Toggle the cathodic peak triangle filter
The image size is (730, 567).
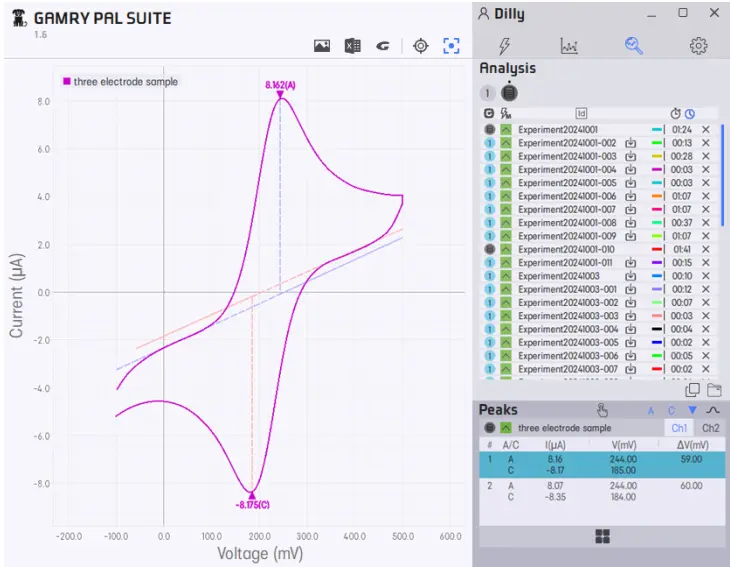coord(692,410)
